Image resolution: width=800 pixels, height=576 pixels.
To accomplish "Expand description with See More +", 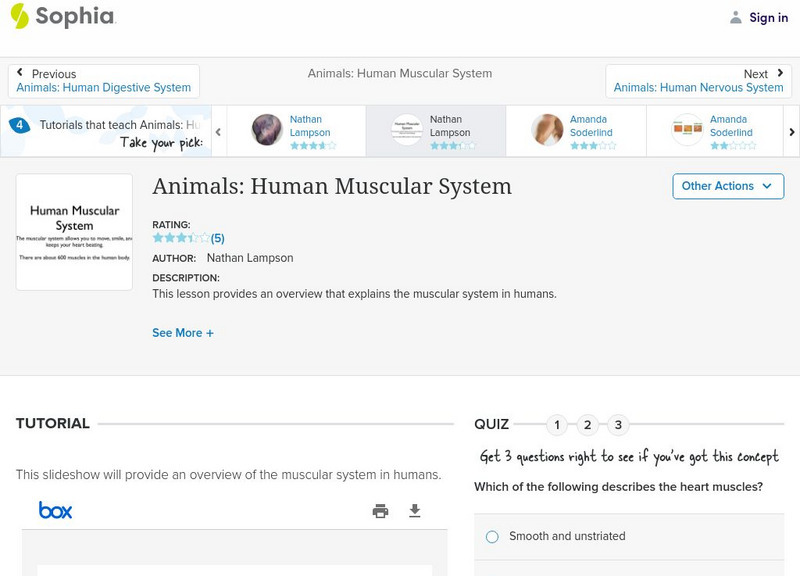I will 183,333.
